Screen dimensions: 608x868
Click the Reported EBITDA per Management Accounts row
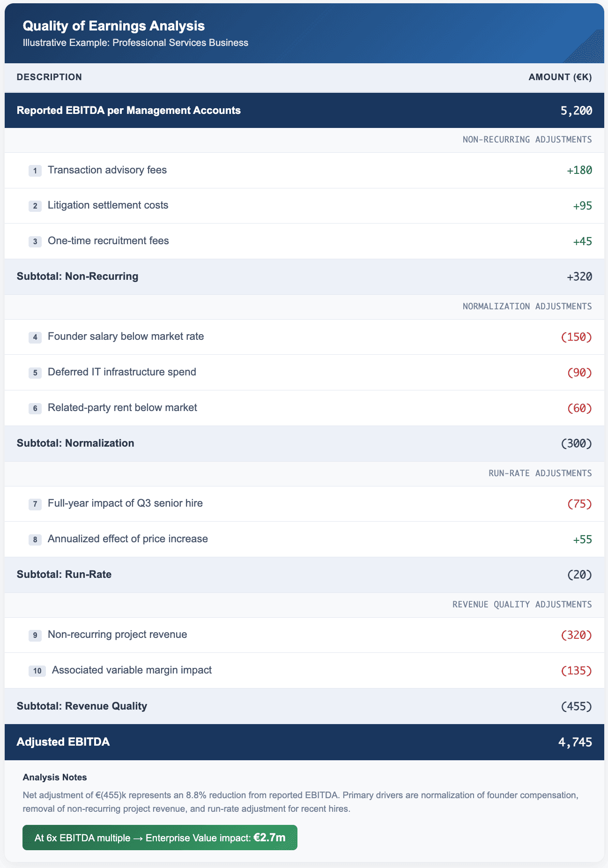304,110
